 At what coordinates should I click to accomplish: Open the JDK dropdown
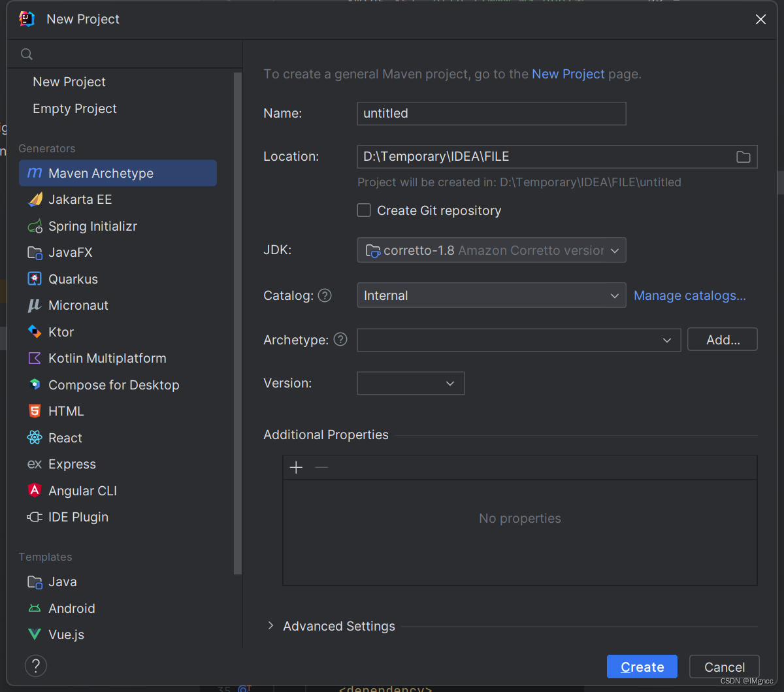pos(491,250)
